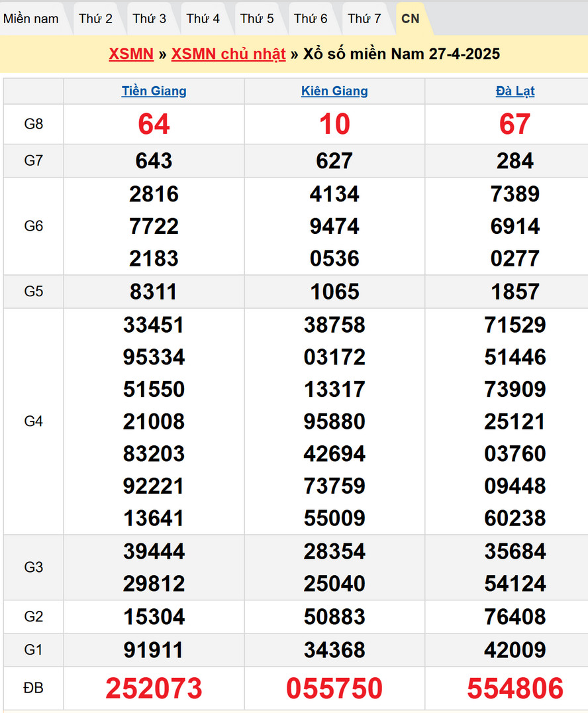Image resolution: width=588 pixels, height=713 pixels.
Task: Click Kiên Giang special prize 055750
Action: (x=334, y=689)
